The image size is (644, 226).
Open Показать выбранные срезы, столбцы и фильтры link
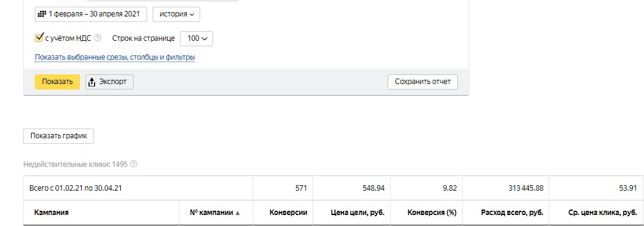[115, 57]
